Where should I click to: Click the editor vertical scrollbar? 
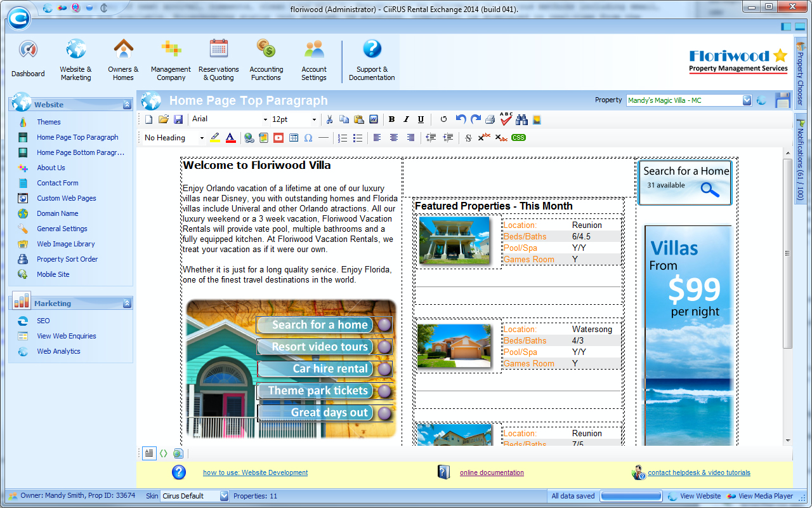point(787,297)
